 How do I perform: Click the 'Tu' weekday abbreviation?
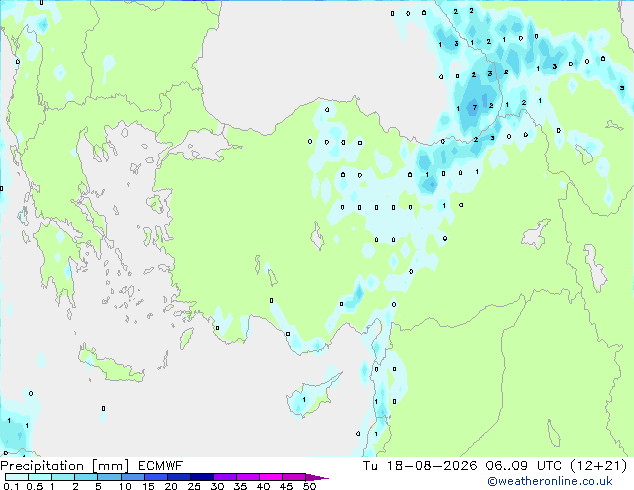(x=370, y=466)
